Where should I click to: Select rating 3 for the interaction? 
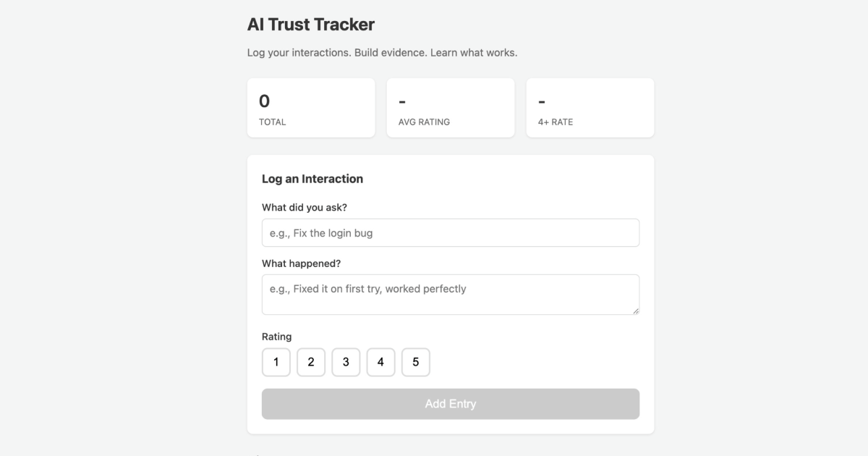pos(346,362)
